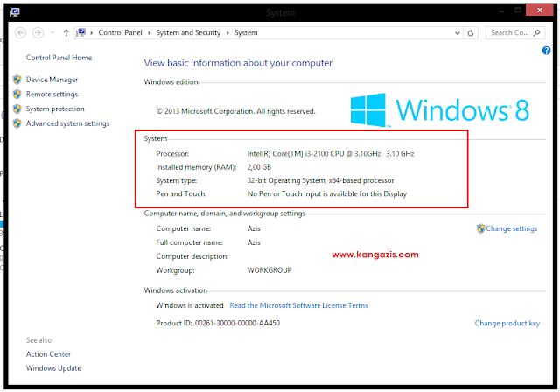Open Control Panel Home link

coord(59,58)
